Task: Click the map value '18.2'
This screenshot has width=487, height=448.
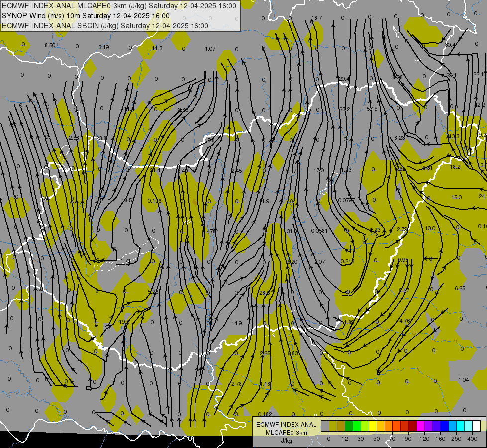Action: 455,167
